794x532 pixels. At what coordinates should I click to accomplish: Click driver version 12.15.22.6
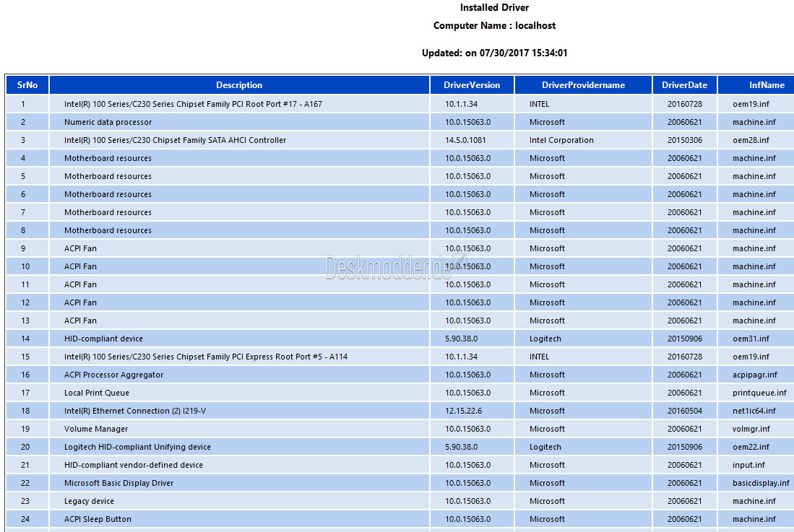click(464, 411)
